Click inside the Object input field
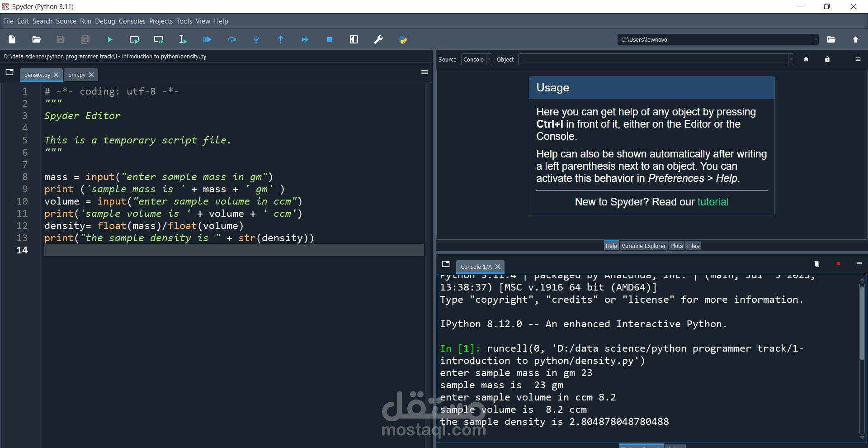 click(653, 59)
